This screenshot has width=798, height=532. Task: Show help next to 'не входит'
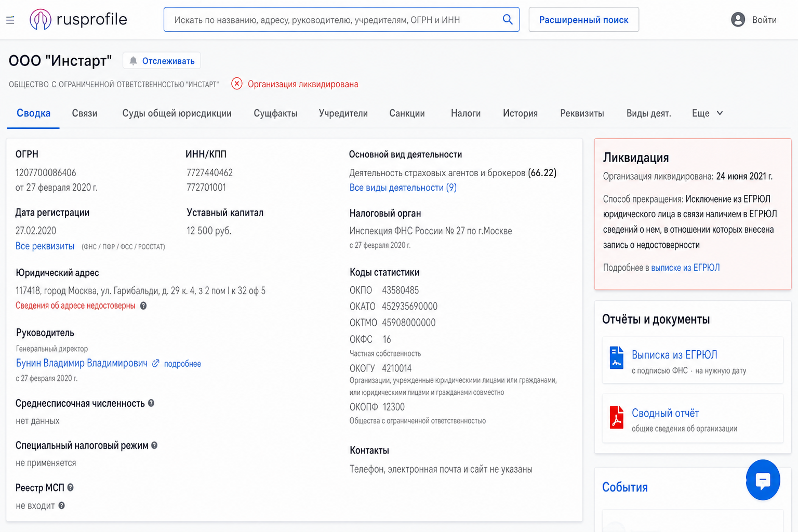coord(62,506)
